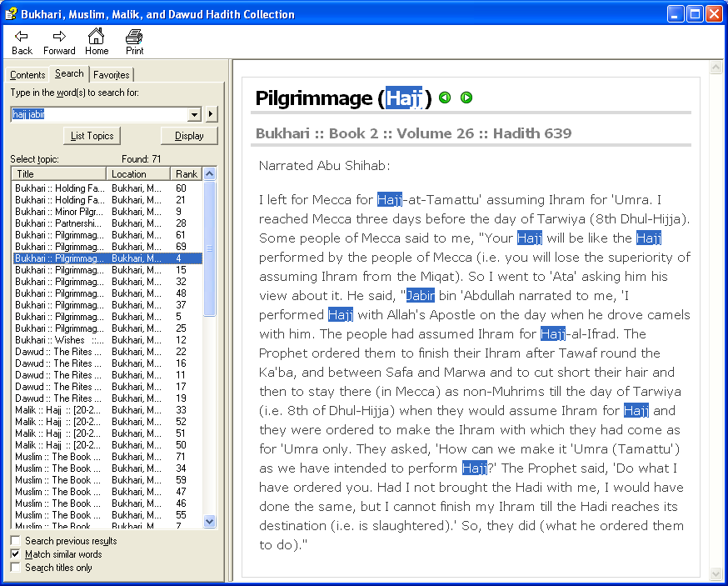The height and width of the screenshot is (586, 728).
Task: Select the Pilgrimmag... result ranked 48
Action: 107,293
